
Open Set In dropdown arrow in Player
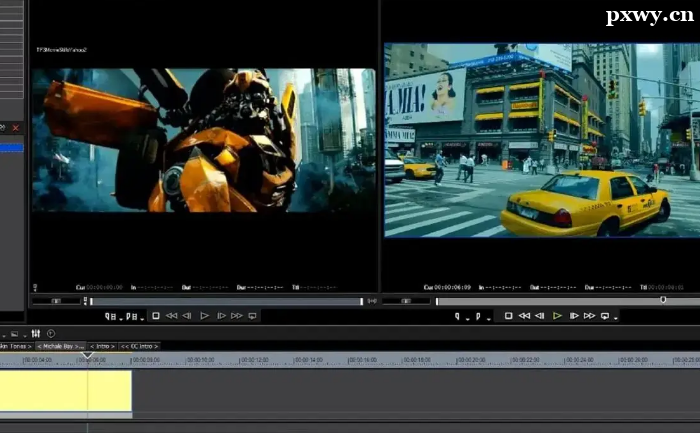121,319
